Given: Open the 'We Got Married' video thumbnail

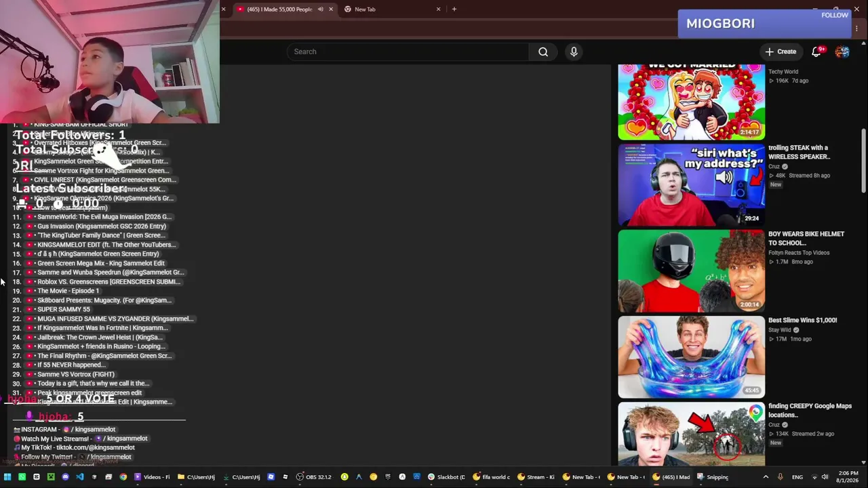Looking at the screenshot, I should [x=691, y=102].
